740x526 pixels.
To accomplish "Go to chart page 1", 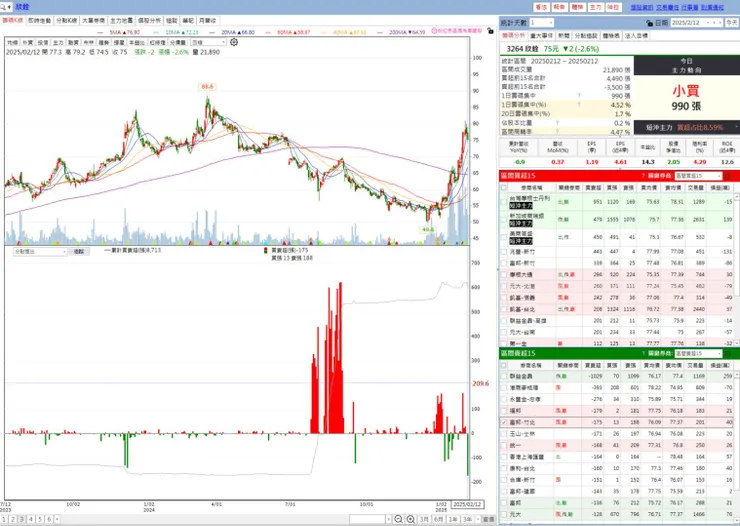I will [4, 519].
